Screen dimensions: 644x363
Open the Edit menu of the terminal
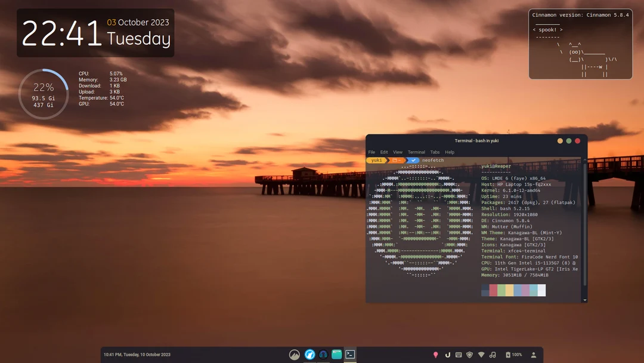[384, 152]
